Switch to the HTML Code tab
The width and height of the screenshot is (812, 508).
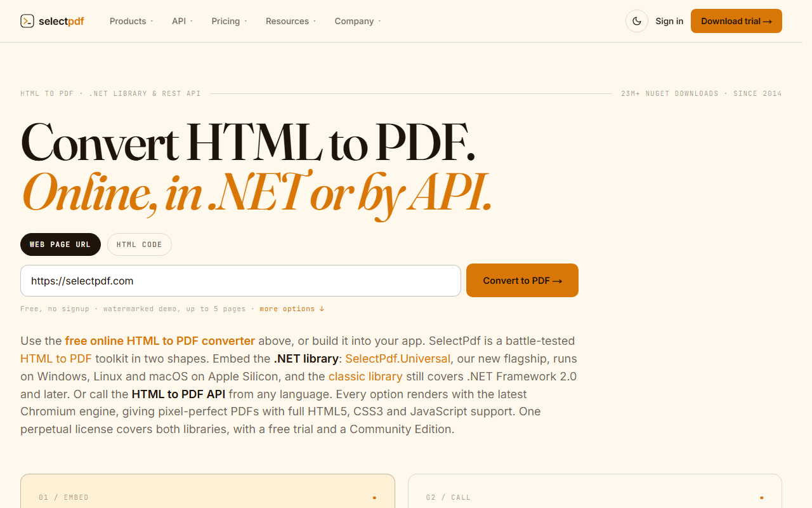click(140, 244)
